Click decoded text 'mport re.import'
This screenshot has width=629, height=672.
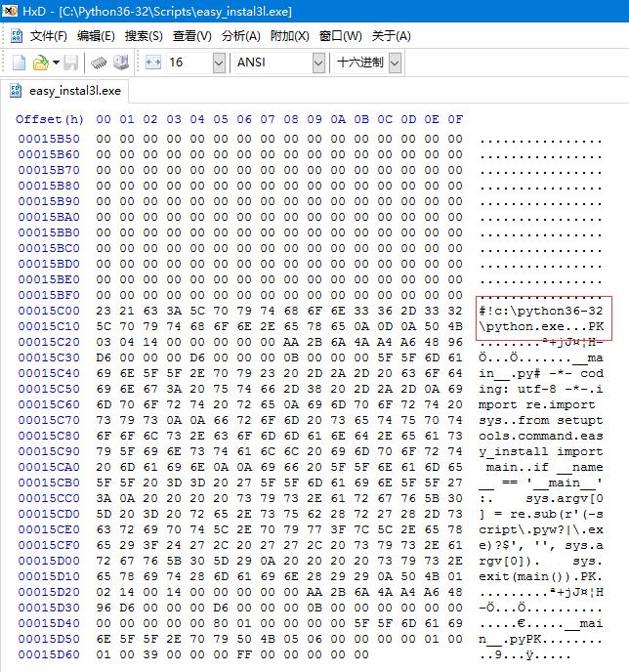[x=537, y=404]
